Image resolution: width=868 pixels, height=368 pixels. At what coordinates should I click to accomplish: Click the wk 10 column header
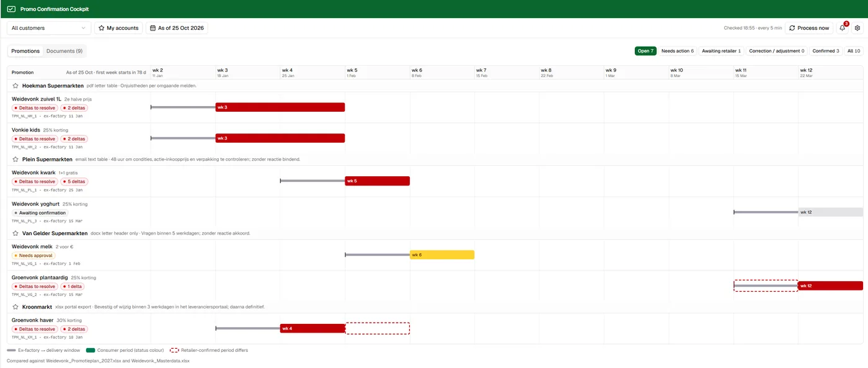[x=701, y=72]
